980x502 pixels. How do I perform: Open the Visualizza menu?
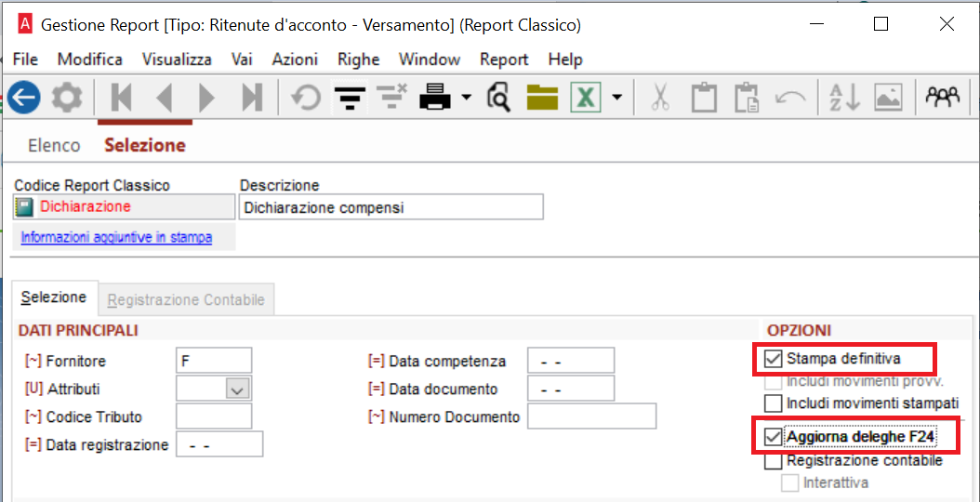[177, 59]
